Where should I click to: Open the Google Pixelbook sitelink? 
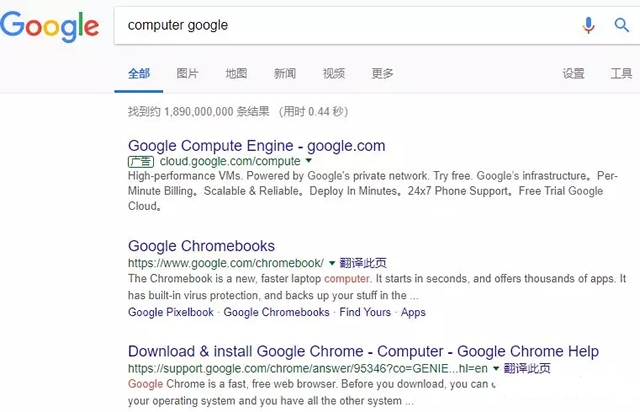coord(171,312)
